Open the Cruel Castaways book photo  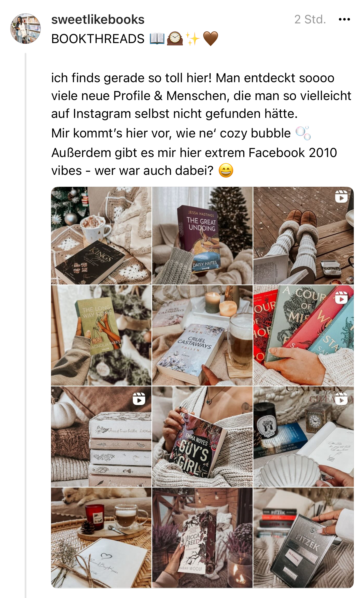[x=202, y=335]
